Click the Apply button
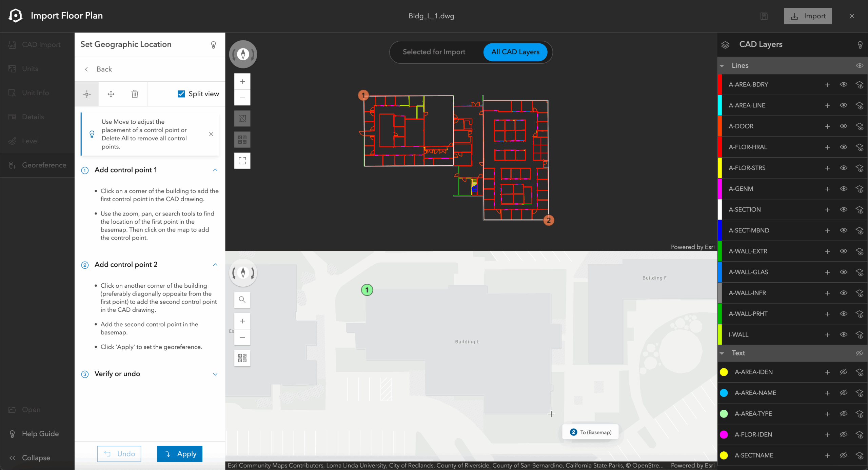 tap(180, 454)
